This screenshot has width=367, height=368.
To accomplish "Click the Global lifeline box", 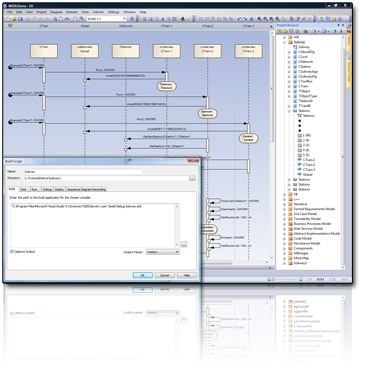I will click(85, 51).
